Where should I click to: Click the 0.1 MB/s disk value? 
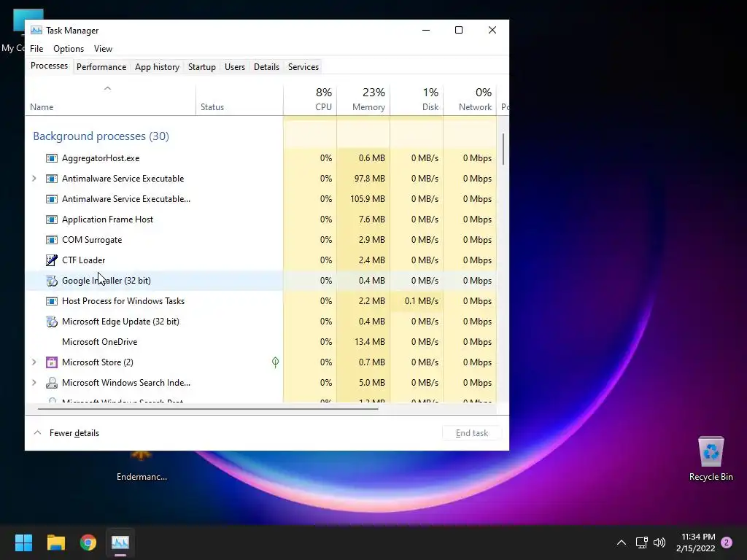pos(421,301)
